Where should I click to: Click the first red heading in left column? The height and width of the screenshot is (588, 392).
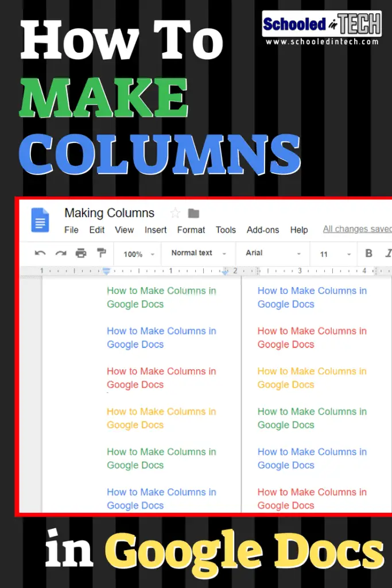pyautogui.click(x=161, y=378)
